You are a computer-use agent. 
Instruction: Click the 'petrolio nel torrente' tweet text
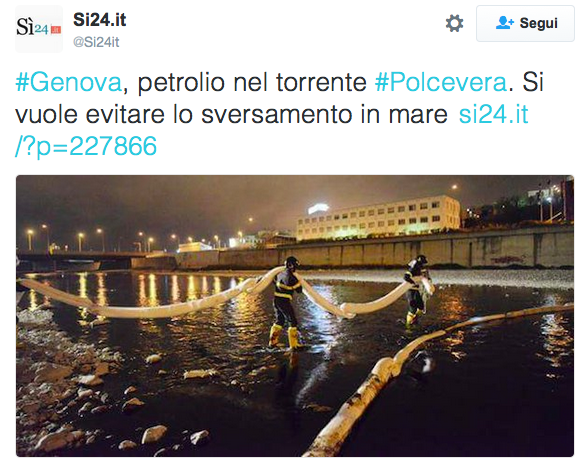[x=252, y=82]
